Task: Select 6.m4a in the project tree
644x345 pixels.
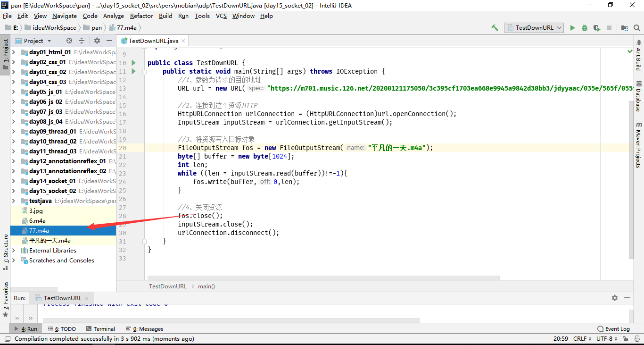Action: coord(63,221)
